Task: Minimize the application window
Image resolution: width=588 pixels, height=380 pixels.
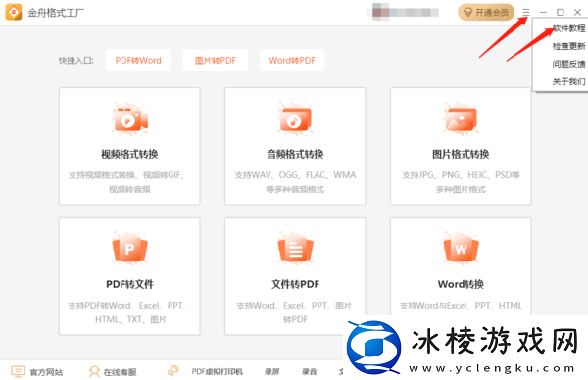Action: [543, 12]
